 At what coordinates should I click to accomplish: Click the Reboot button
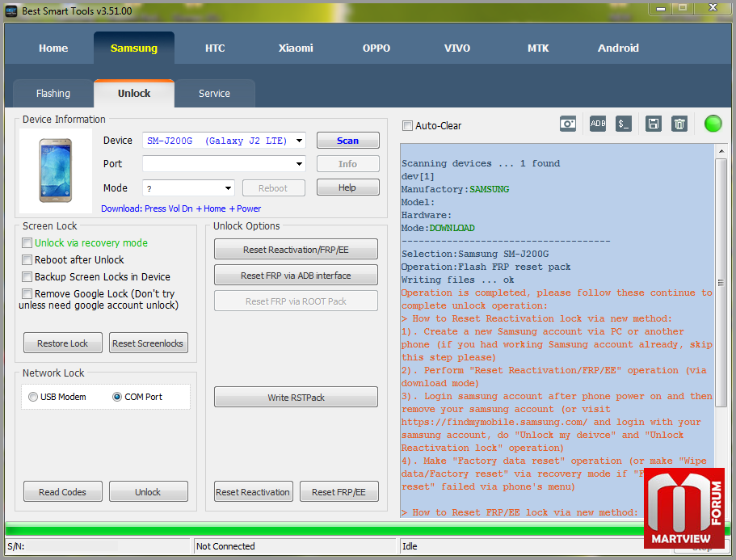tap(273, 188)
